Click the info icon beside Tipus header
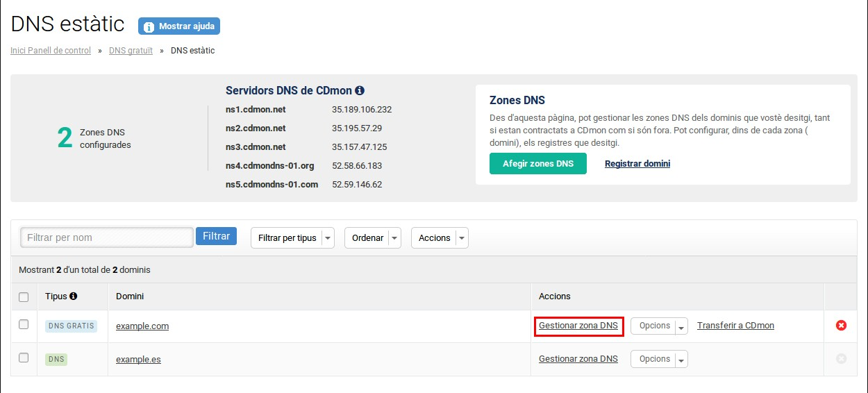 click(74, 296)
